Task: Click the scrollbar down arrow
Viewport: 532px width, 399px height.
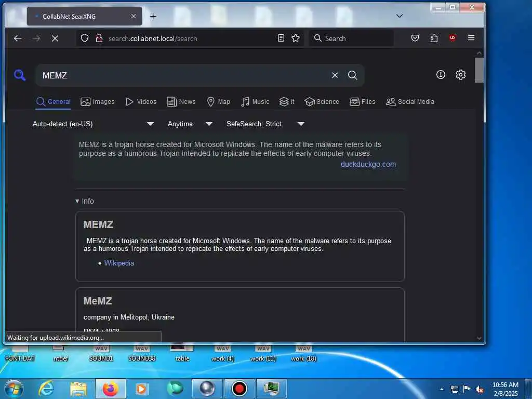Action: point(478,338)
